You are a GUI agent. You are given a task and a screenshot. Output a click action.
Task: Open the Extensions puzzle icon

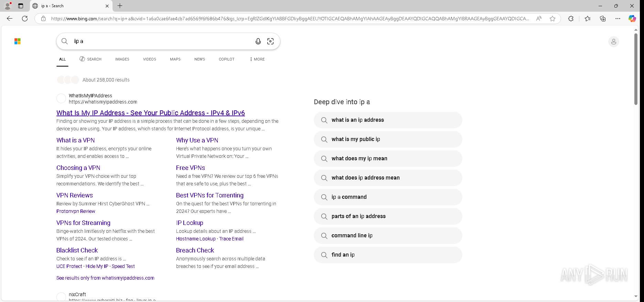tap(571, 19)
